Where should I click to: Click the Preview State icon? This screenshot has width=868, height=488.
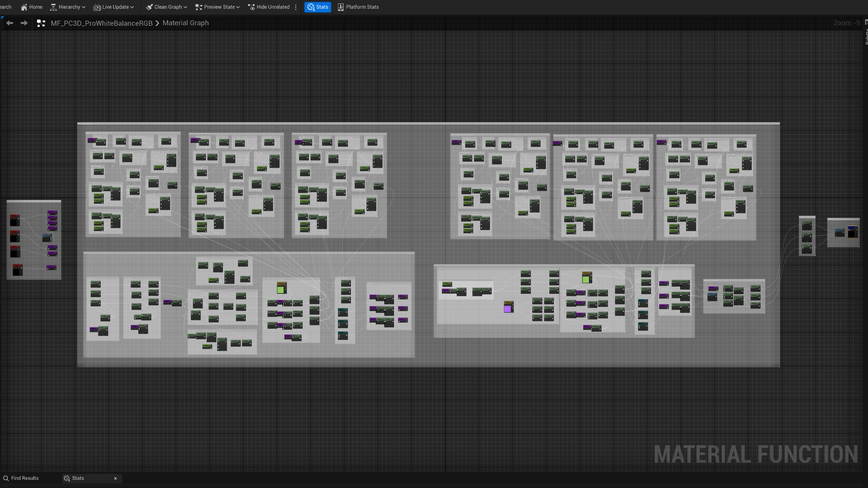(198, 7)
